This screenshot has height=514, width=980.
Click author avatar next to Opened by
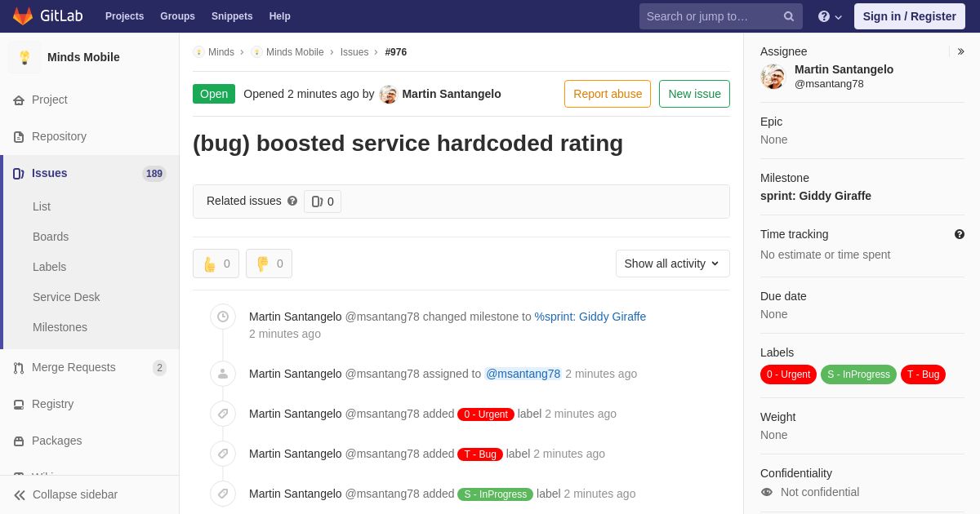[x=389, y=95]
